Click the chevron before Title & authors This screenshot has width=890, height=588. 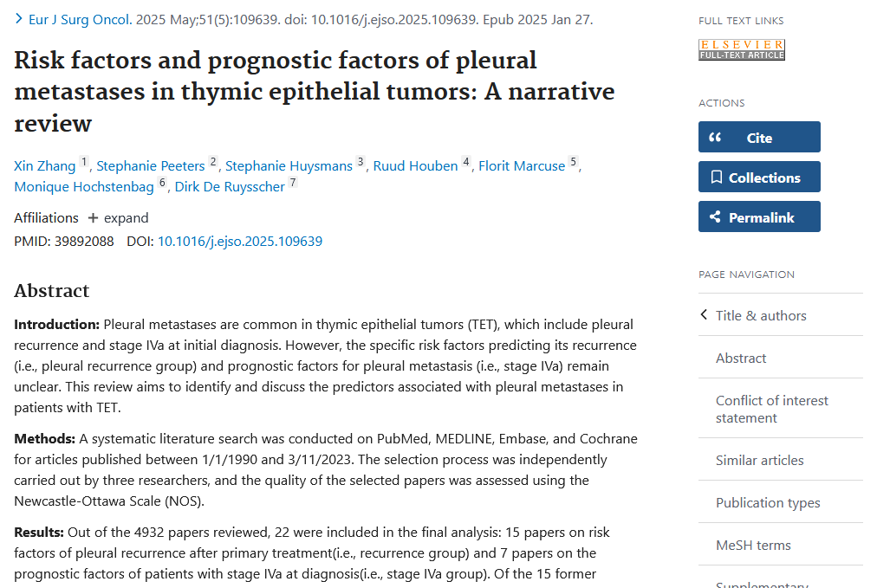tap(704, 315)
